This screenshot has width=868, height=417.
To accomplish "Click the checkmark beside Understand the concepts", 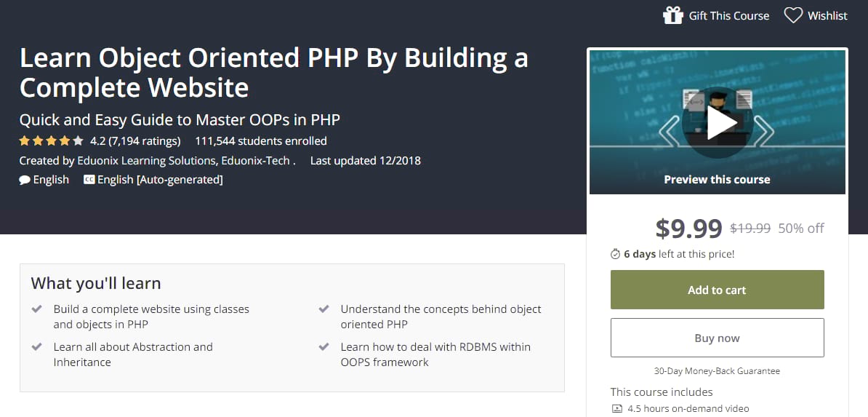I will point(324,309).
